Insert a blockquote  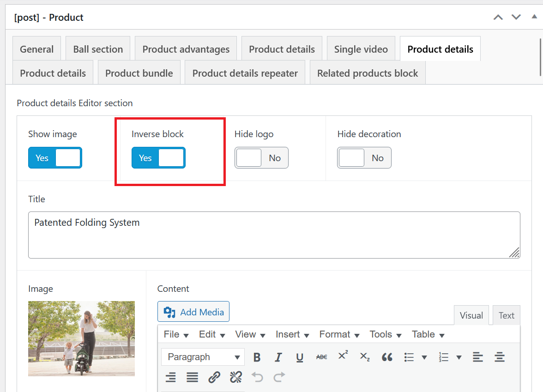387,357
